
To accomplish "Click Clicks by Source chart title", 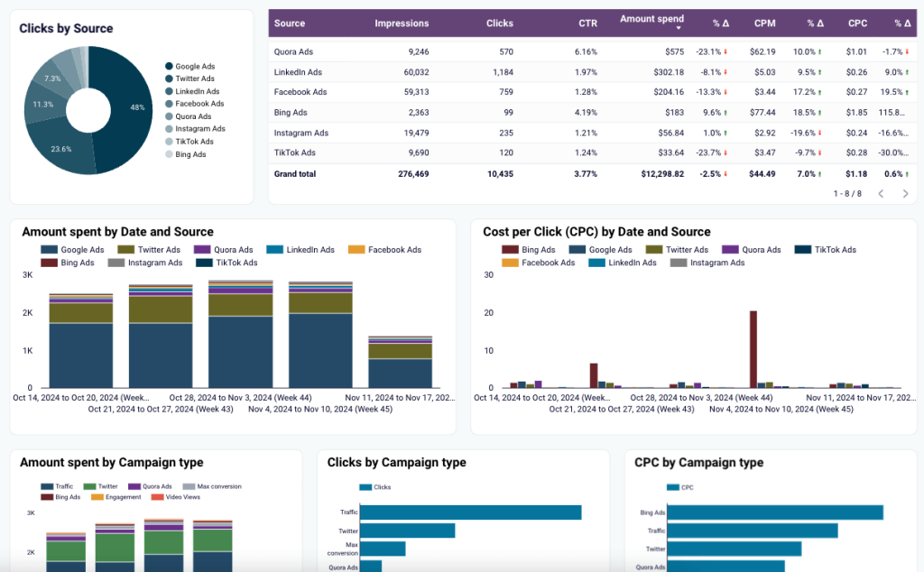I will pyautogui.click(x=66, y=28).
